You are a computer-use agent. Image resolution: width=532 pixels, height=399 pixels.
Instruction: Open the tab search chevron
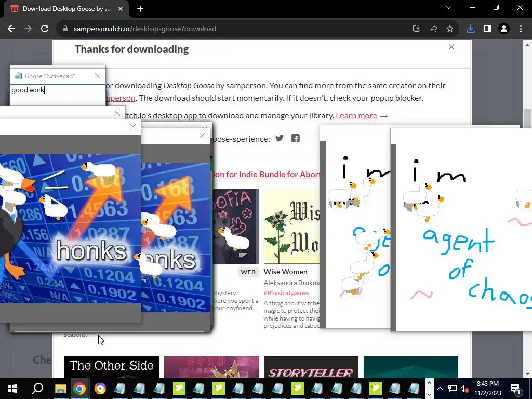pos(448,7)
